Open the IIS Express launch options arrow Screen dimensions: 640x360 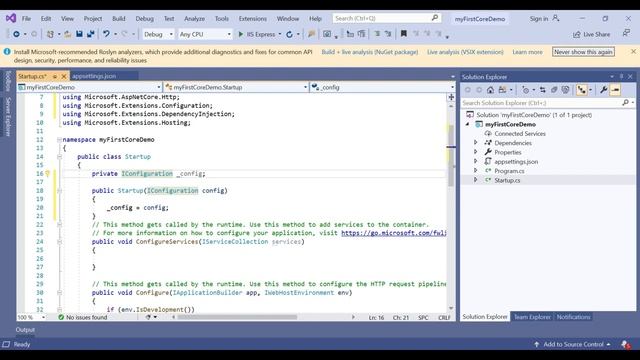(x=280, y=34)
